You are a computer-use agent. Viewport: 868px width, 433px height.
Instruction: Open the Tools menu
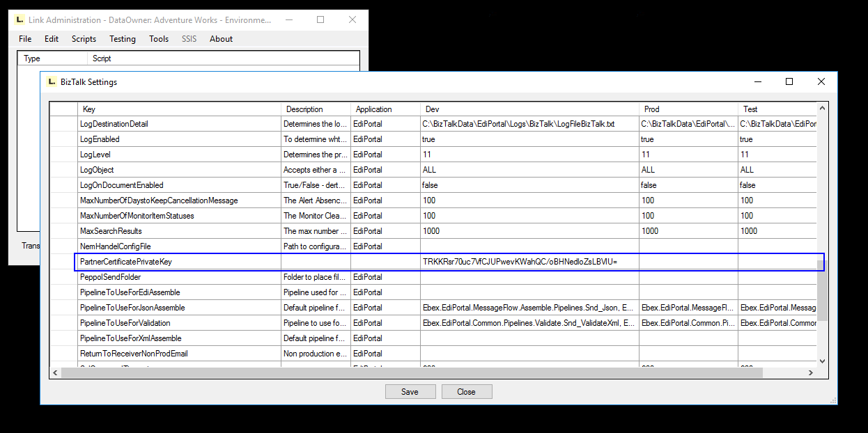(159, 39)
